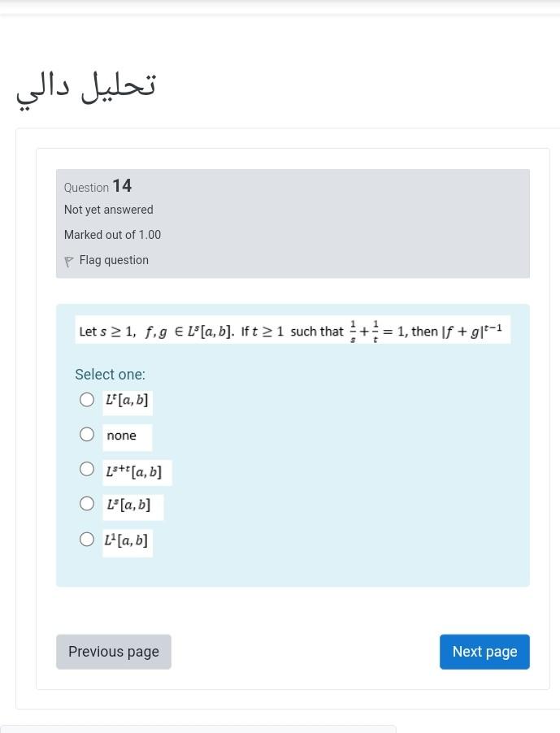Click the 'Select one:' prompt
The height and width of the screenshot is (733, 560).
click(110, 375)
